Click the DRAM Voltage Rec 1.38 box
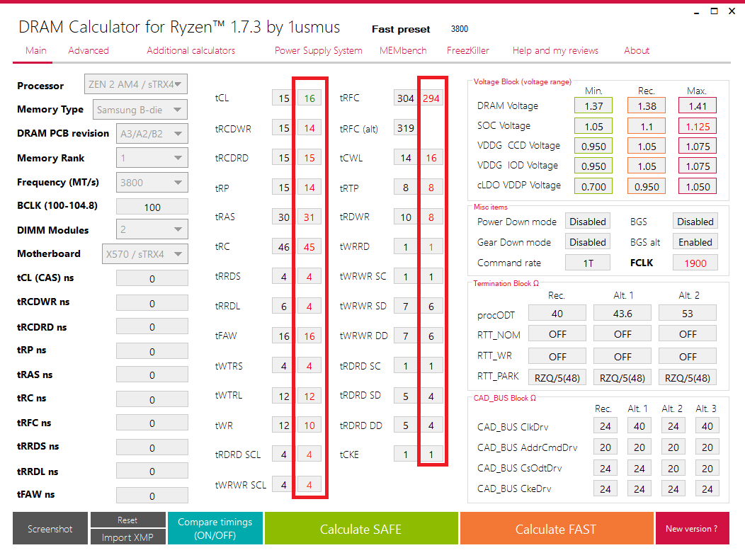 647,105
